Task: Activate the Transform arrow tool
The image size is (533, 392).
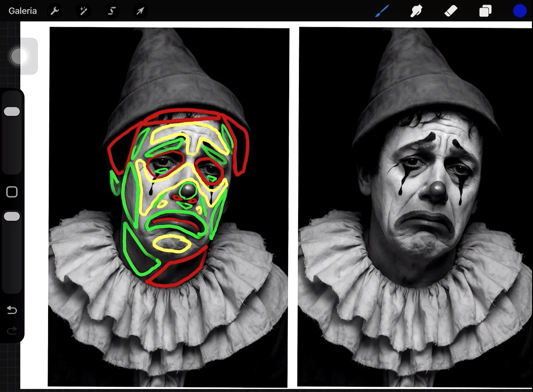Action: pos(140,11)
